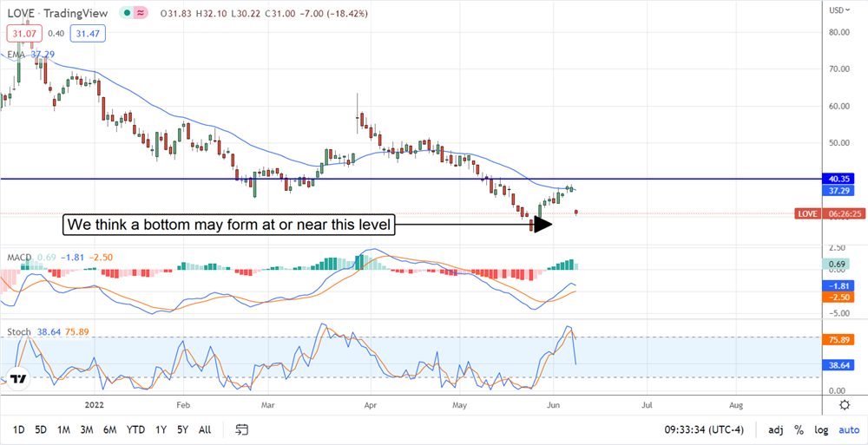Select the 1D time range

point(19,429)
